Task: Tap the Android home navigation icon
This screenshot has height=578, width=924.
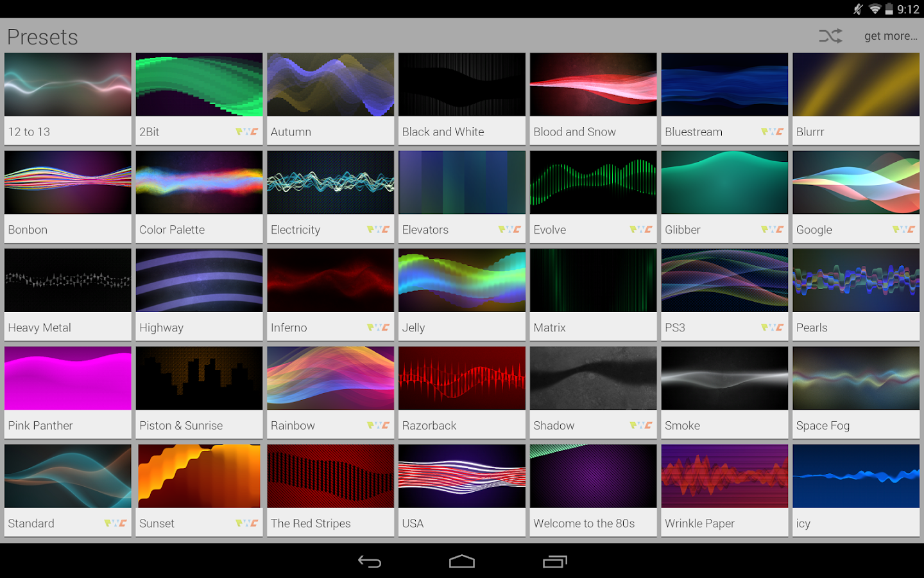Action: click(461, 562)
